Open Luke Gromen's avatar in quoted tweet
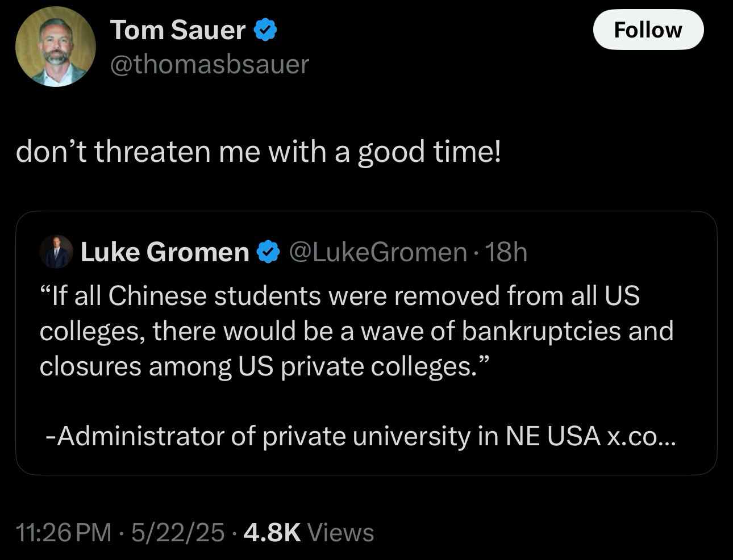733x560 pixels. [x=56, y=252]
